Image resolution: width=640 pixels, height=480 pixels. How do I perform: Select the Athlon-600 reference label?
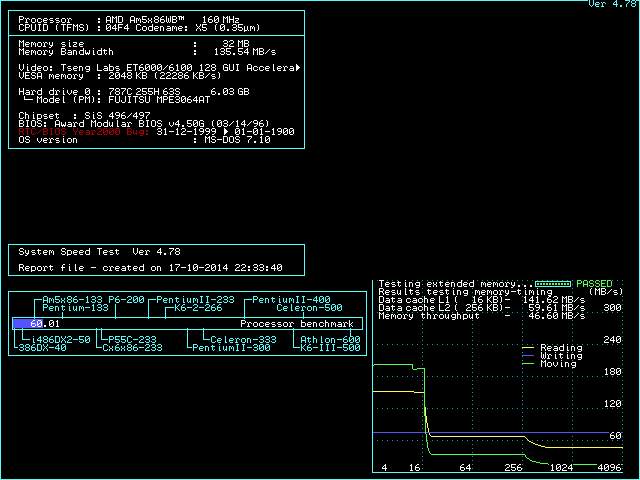pos(331,340)
